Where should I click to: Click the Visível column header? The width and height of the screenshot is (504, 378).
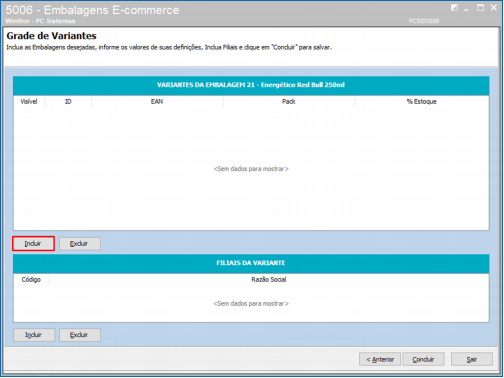pyautogui.click(x=29, y=101)
